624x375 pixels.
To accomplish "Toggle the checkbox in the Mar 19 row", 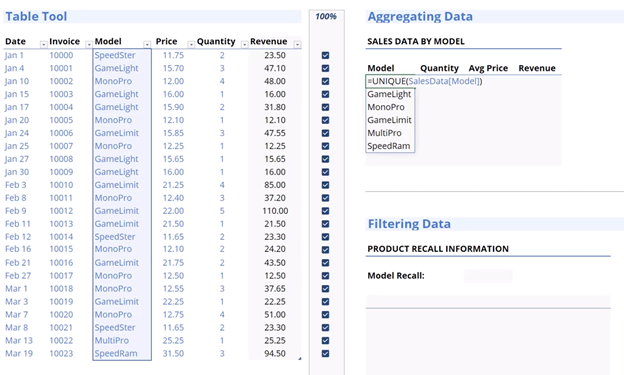I will tap(325, 354).
